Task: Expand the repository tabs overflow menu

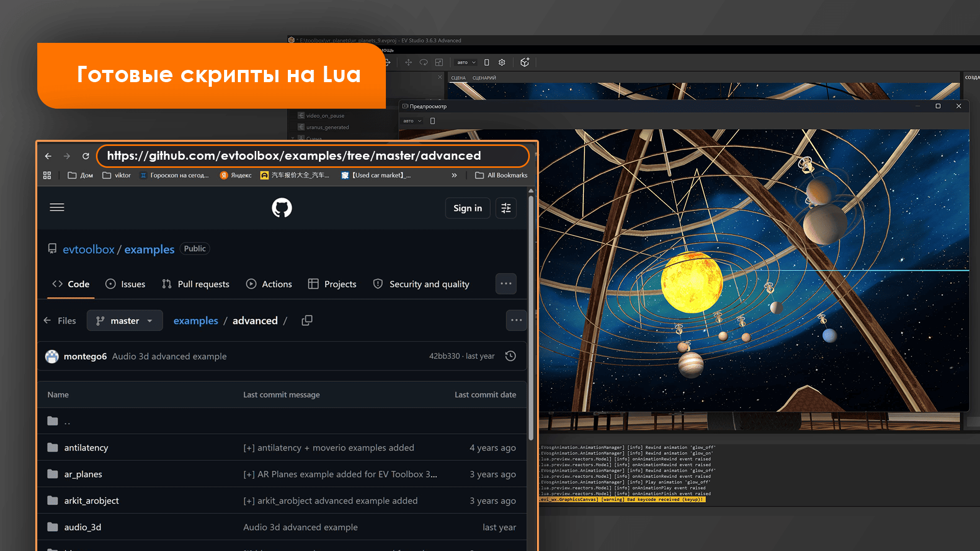Action: pos(506,284)
